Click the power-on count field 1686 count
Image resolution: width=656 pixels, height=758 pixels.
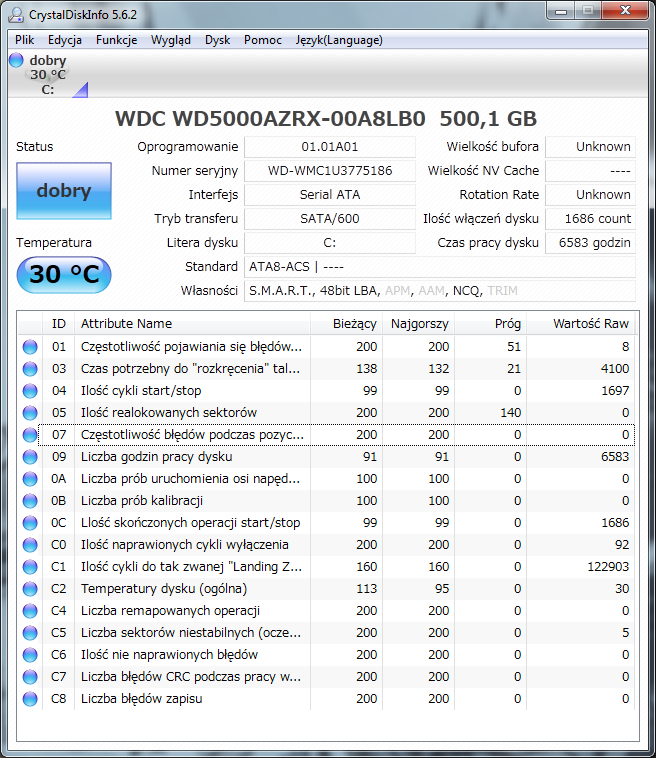click(x=590, y=219)
